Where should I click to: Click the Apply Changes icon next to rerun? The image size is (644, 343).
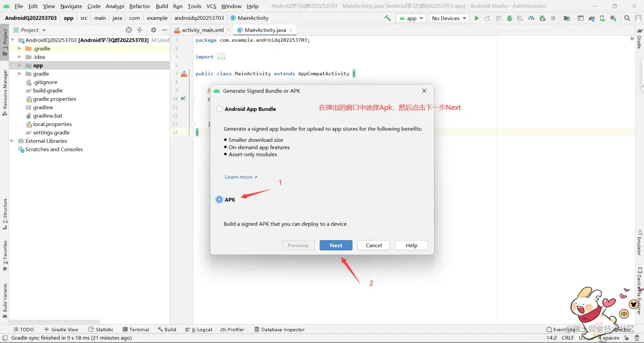coord(498,18)
